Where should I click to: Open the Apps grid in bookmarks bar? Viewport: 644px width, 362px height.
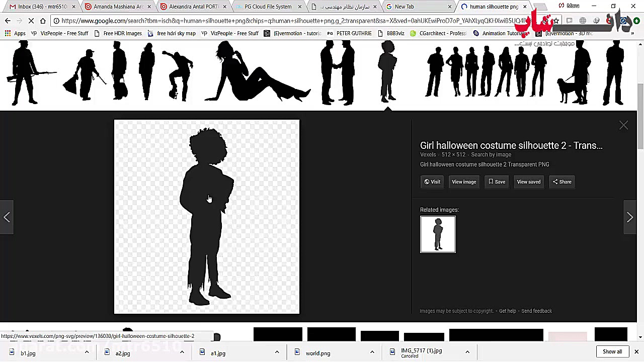(15, 33)
